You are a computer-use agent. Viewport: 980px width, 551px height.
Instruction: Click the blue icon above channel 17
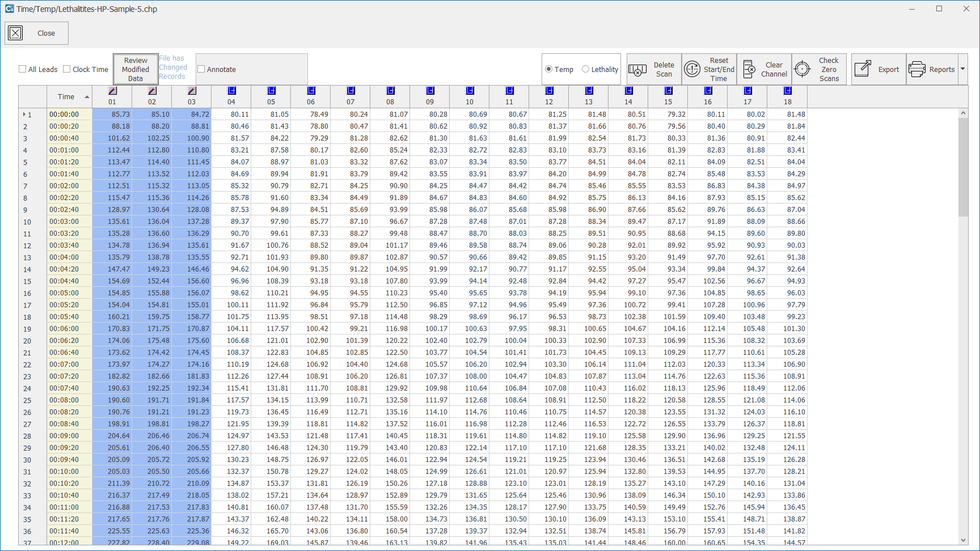(x=747, y=91)
